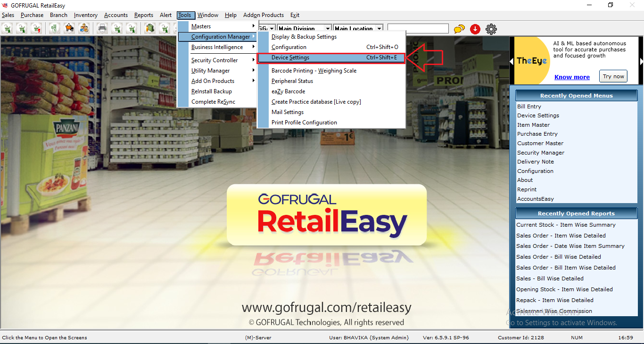Select Configuration in the Configuration Manager submenu

[331, 47]
